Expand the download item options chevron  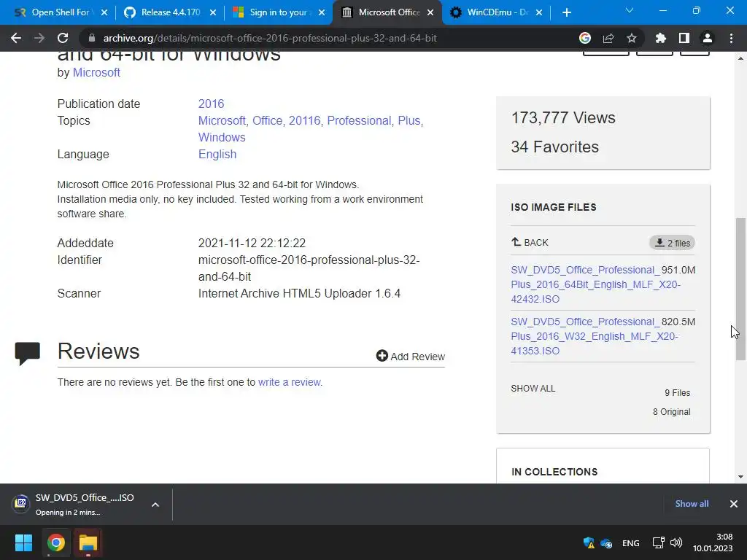pos(155,505)
